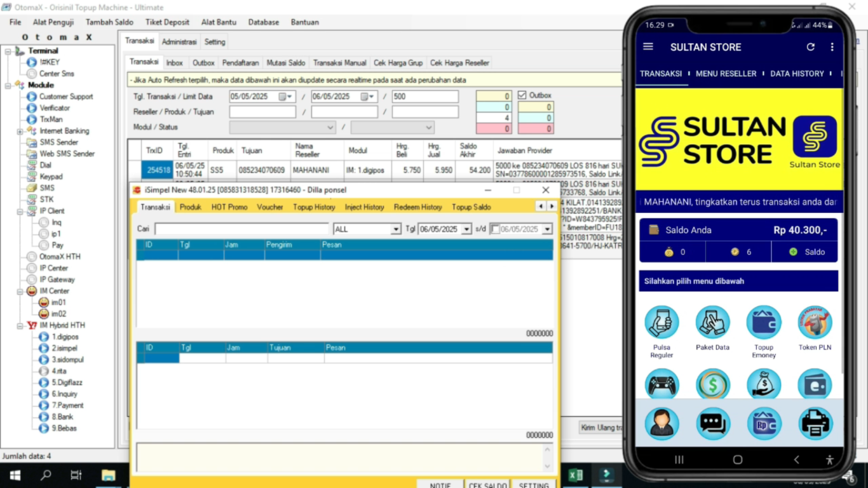Open the chat bubble icon in bottom bar
This screenshot has height=488, width=868.
click(x=712, y=424)
